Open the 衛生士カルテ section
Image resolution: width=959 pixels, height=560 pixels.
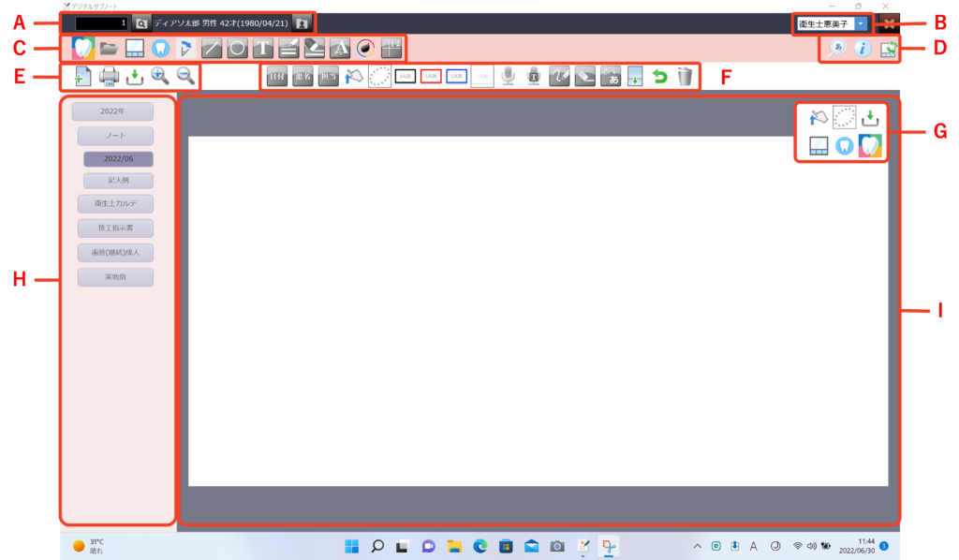coord(116,203)
